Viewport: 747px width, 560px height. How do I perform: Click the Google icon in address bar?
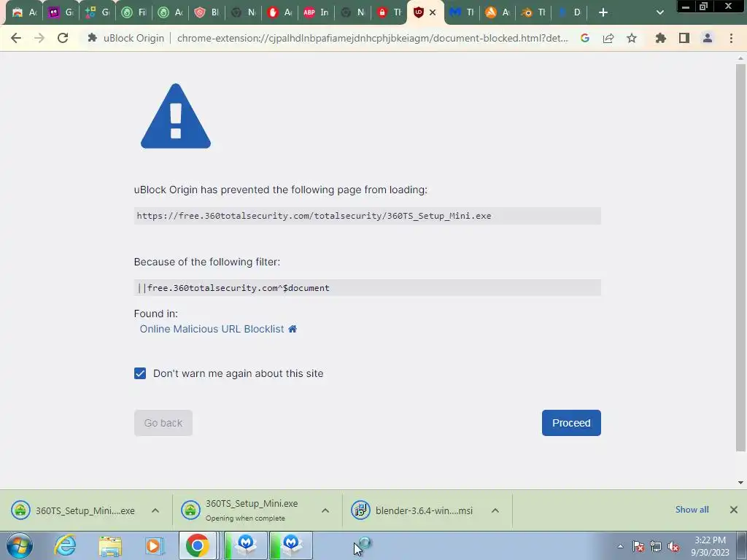click(x=585, y=38)
